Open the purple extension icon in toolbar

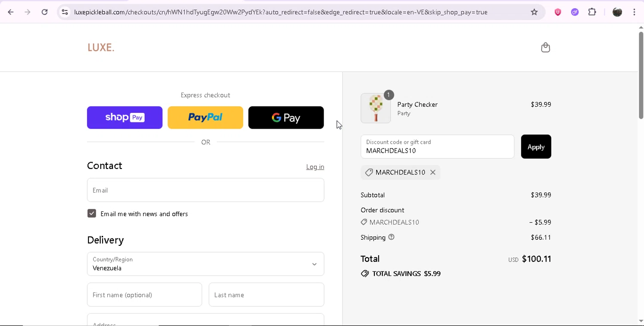click(x=575, y=12)
